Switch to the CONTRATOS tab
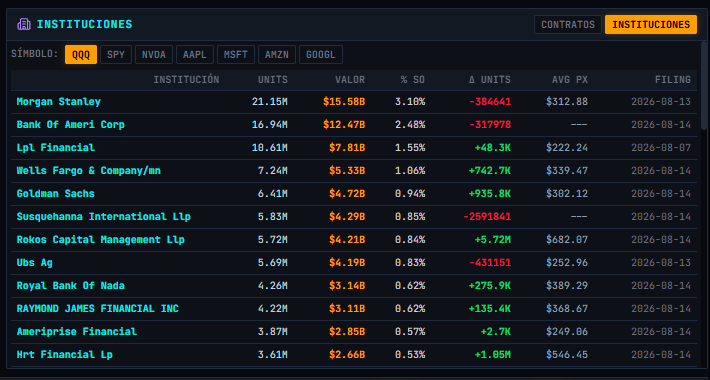Image resolution: width=710 pixels, height=380 pixels. 568,24
